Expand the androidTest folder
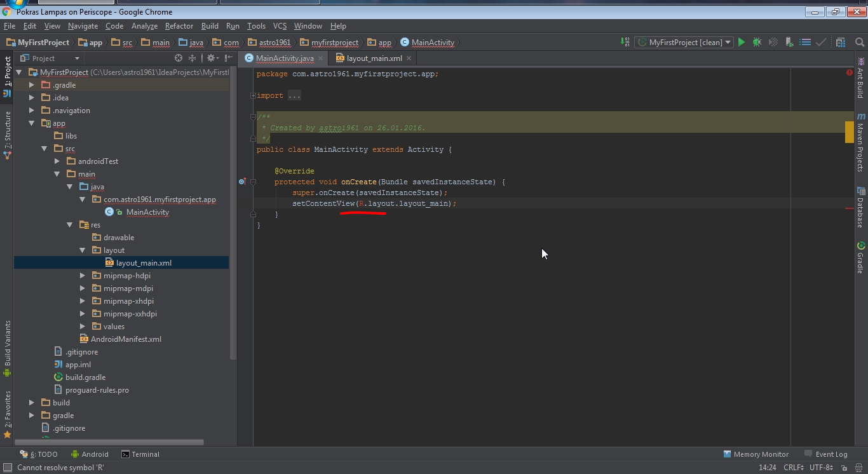 (x=57, y=161)
